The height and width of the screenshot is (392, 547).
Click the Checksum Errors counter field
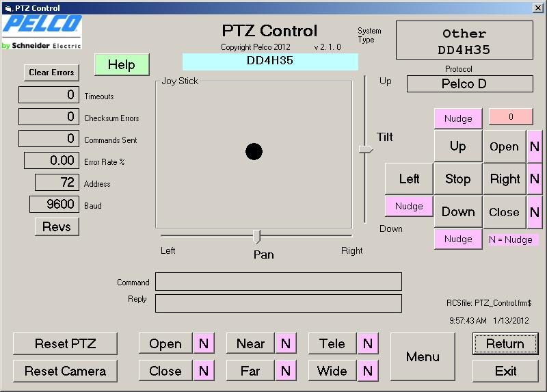[x=49, y=116]
